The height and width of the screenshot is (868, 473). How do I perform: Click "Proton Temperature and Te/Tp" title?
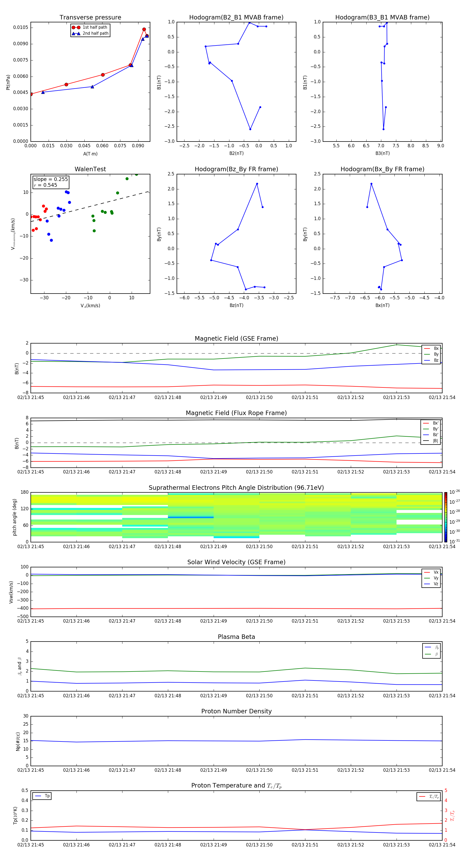coord(236,786)
